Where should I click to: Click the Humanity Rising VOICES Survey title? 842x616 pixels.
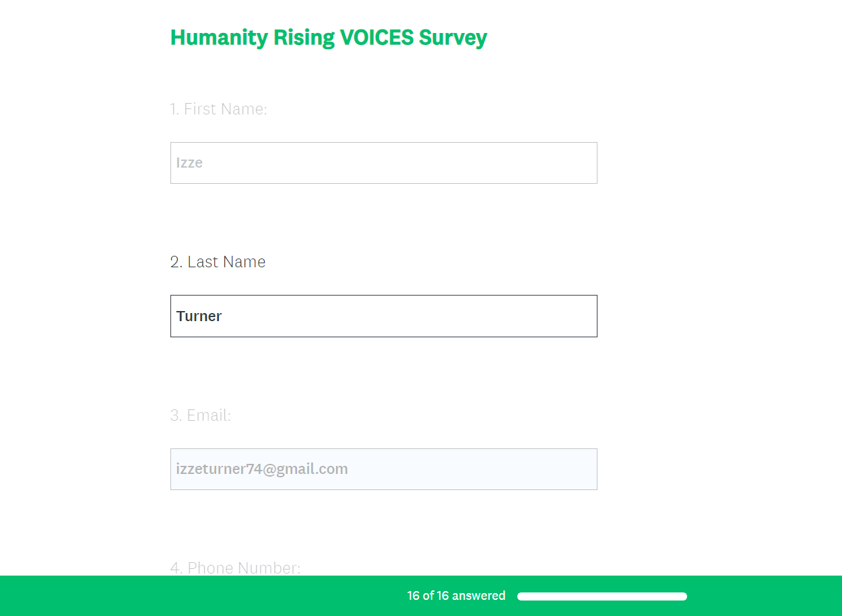point(329,38)
